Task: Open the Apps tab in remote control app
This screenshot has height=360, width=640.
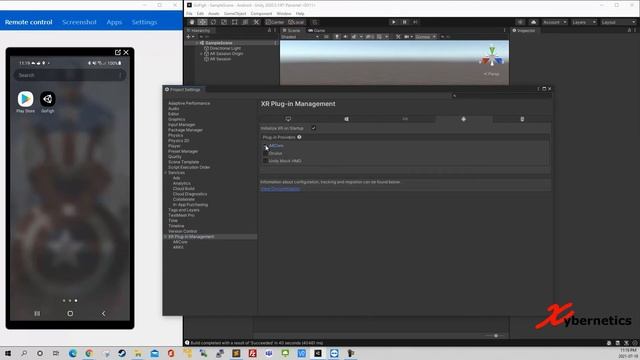Action: (x=114, y=22)
